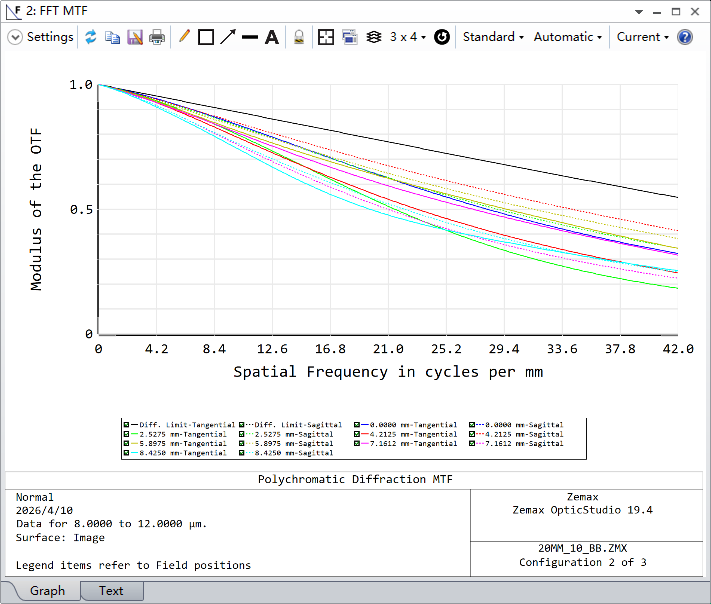This screenshot has width=711, height=604.
Task: Open the Standard dropdown
Action: coord(493,37)
